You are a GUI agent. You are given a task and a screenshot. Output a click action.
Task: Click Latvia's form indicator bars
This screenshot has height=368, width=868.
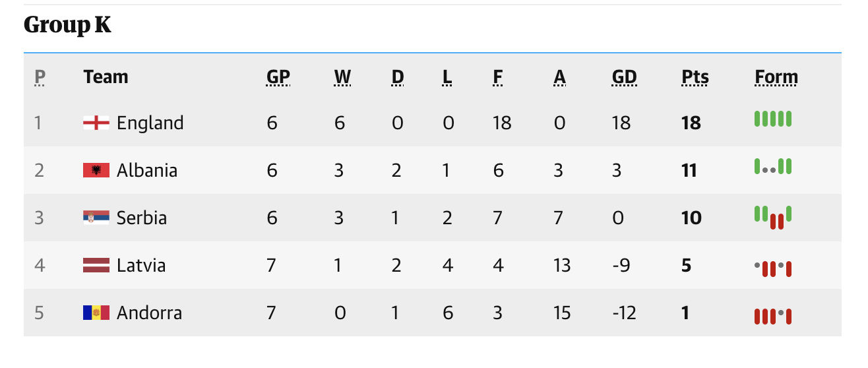click(x=772, y=268)
